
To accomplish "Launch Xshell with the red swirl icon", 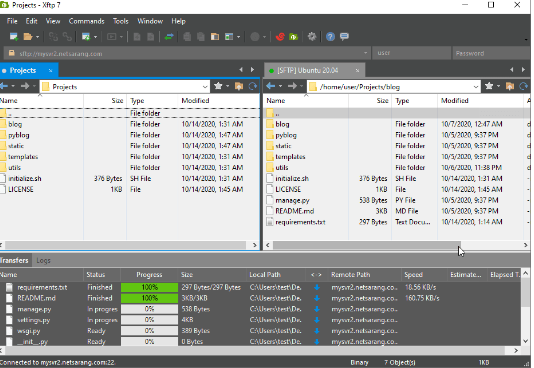I will pyautogui.click(x=280, y=36).
